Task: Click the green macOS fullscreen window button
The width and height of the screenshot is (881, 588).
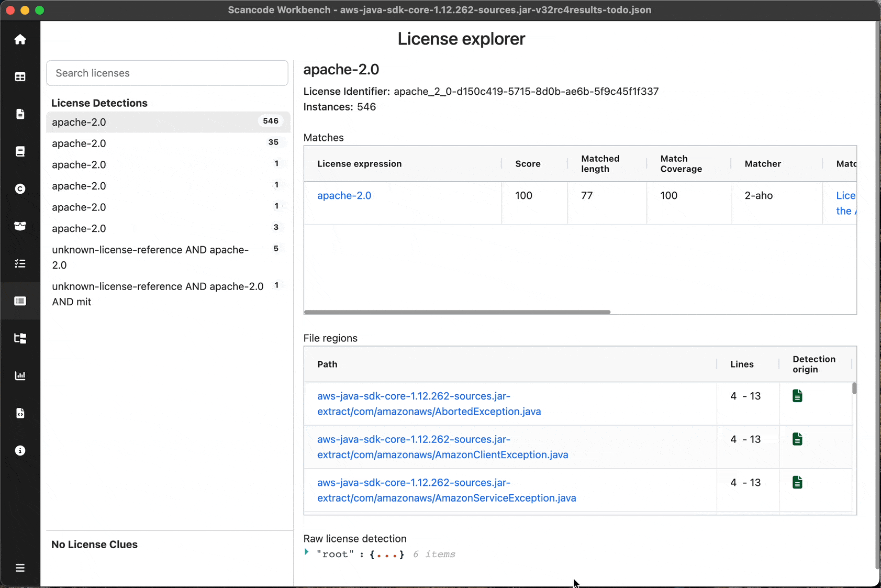Action: click(x=40, y=10)
